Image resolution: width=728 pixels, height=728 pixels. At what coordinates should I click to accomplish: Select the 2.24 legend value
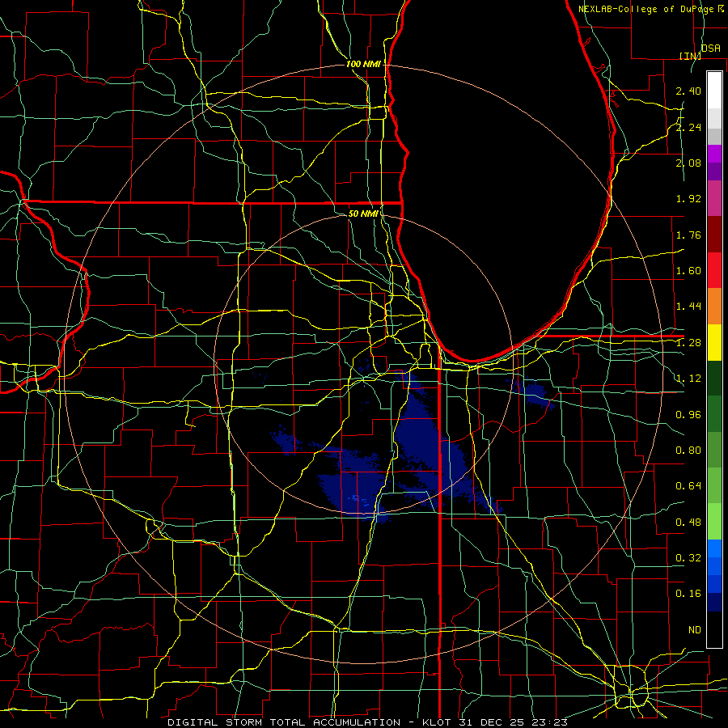tap(688, 127)
